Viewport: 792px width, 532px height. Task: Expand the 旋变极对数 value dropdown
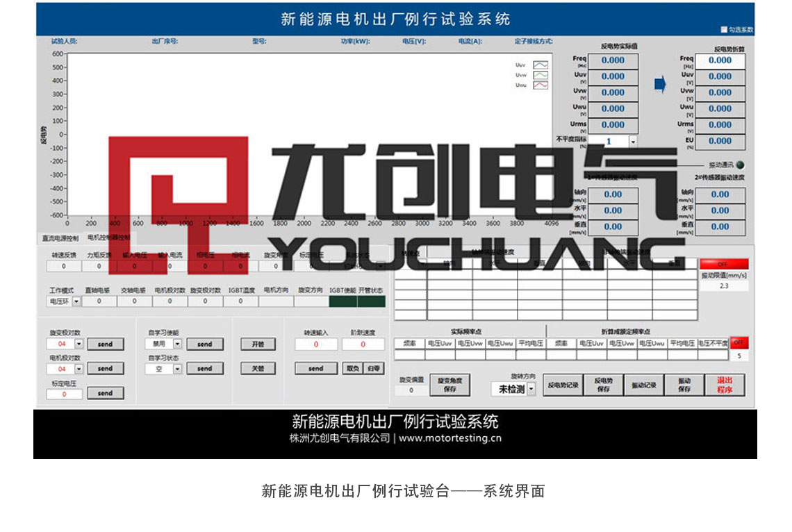[79, 344]
